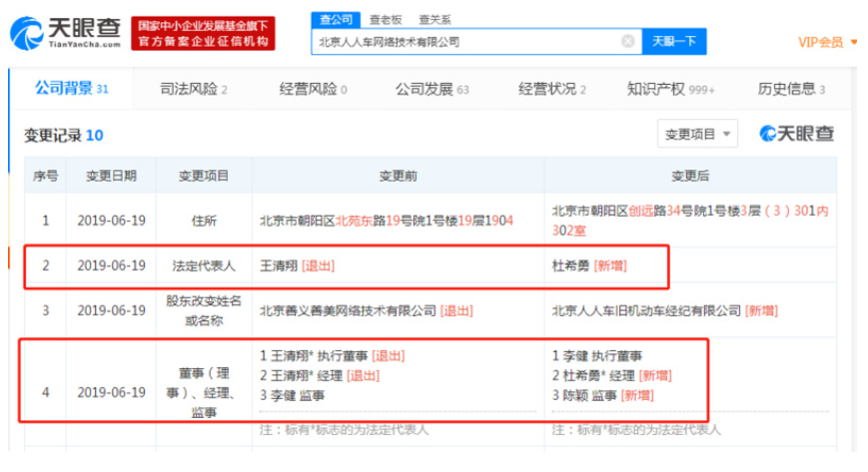Screen dimensions: 868x472
Task: Open the VIP会员 link
Action: 820,42
